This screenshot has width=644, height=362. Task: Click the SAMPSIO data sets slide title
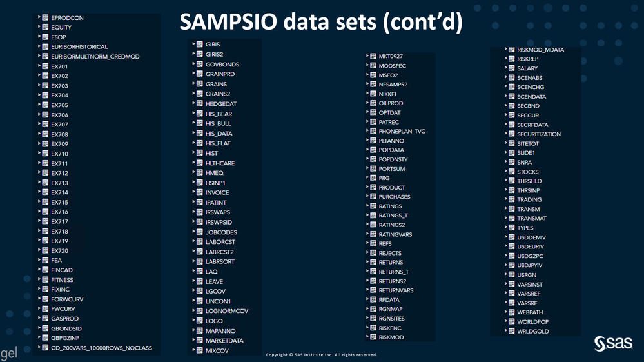tap(321, 23)
